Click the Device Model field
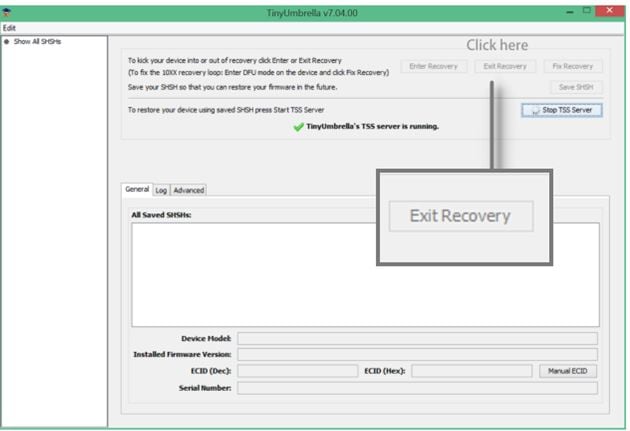This screenshot has width=630, height=431. [x=417, y=339]
